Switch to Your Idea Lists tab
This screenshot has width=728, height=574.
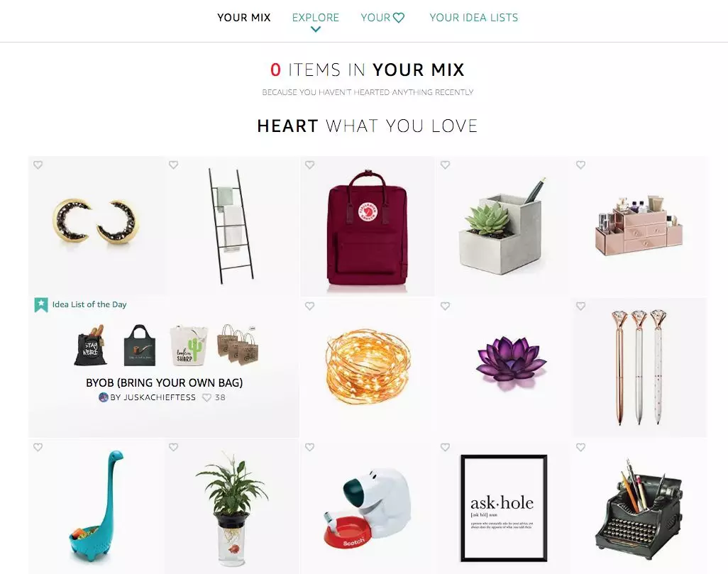point(473,18)
